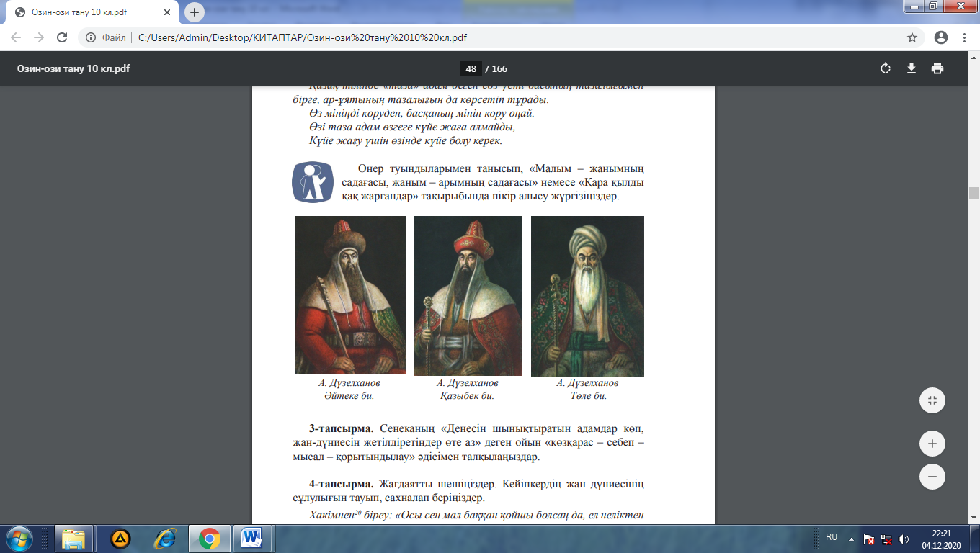Open Windows Explorer from the taskbar
The image size is (980, 553).
coord(73,538)
